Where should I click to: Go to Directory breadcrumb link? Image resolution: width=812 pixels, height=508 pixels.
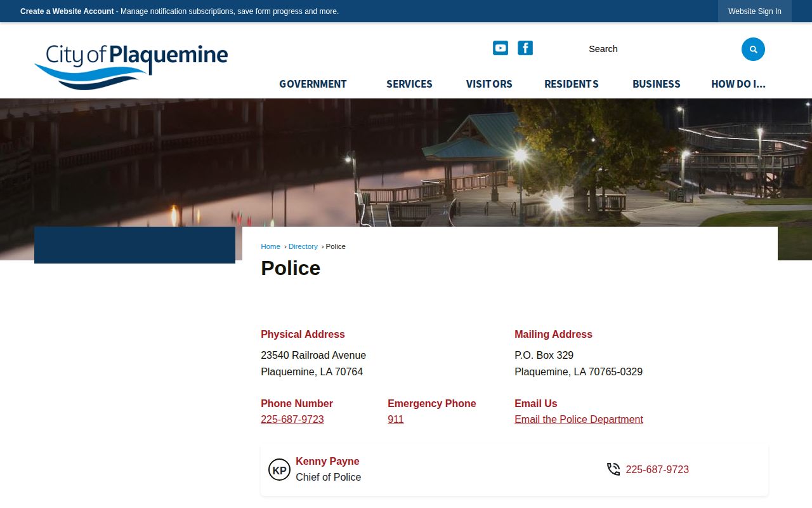pyautogui.click(x=303, y=246)
